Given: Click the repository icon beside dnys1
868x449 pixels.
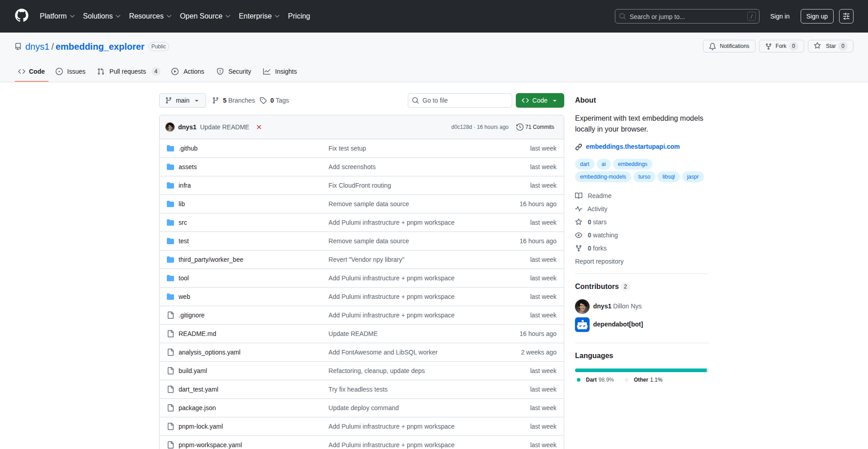Looking at the screenshot, I should tap(18, 47).
